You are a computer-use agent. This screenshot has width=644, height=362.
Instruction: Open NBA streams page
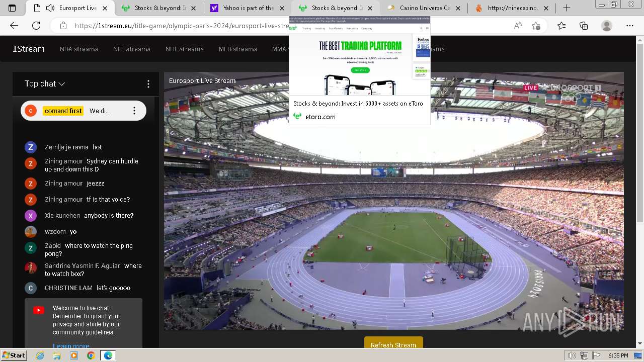(x=79, y=49)
